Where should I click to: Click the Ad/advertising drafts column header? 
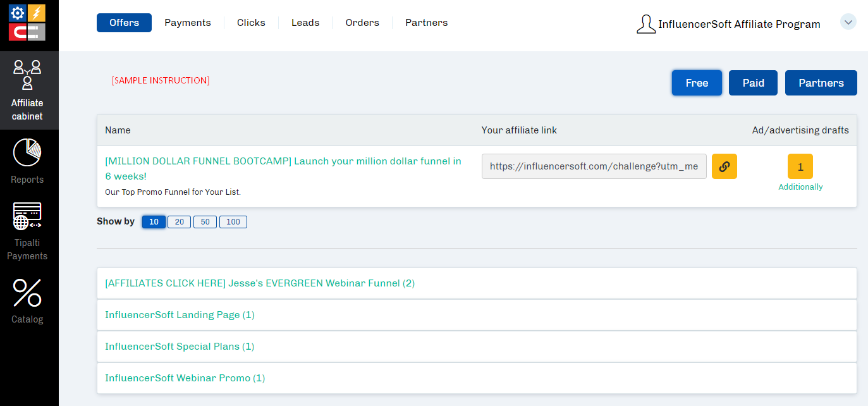[800, 130]
